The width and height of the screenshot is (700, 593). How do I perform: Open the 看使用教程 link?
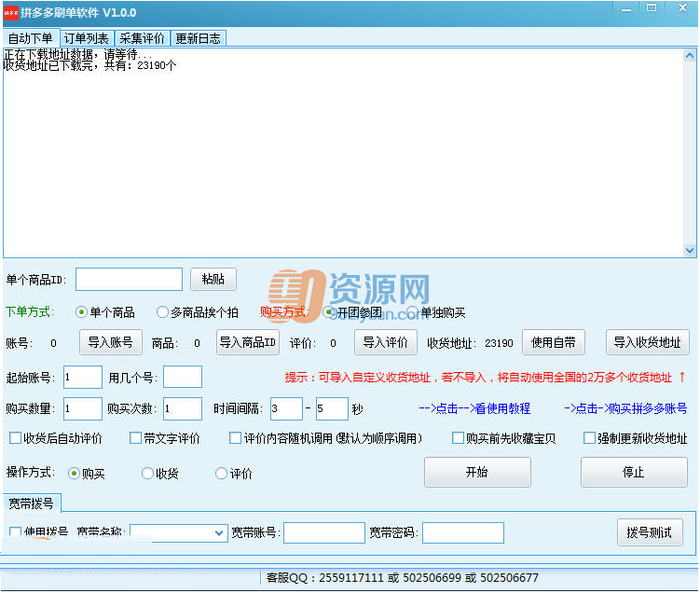tap(474, 408)
